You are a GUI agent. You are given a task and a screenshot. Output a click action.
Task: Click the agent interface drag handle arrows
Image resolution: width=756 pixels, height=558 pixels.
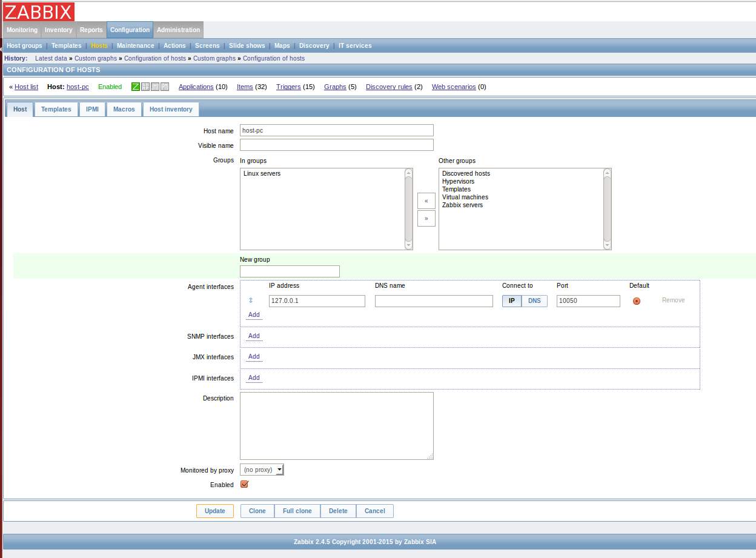[251, 301]
